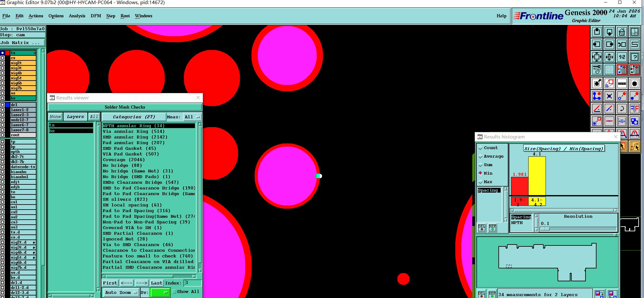Click the rotate arc arrow tool
Viewport: 644px width, 298px height.
pyautogui.click(x=622, y=109)
